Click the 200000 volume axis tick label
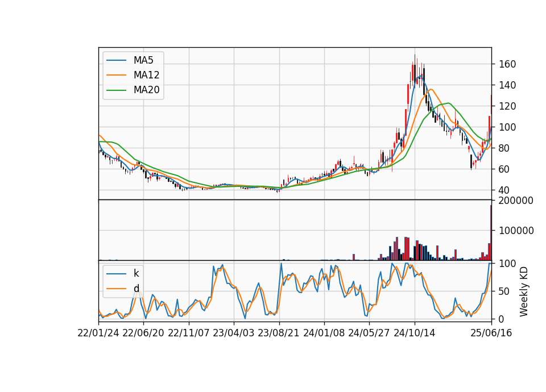Image resolution: width=546 pixels, height=392 pixels. pos(516,201)
